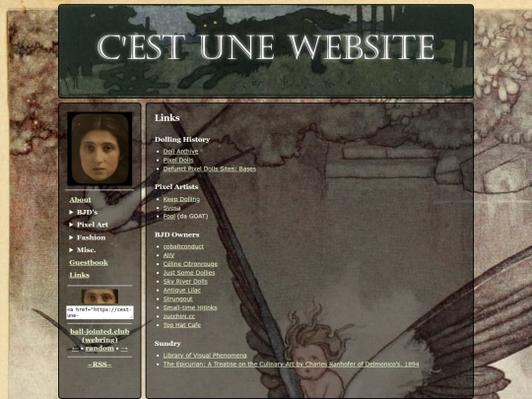Open the Doll Archive link
The image size is (532, 399).
click(x=180, y=152)
